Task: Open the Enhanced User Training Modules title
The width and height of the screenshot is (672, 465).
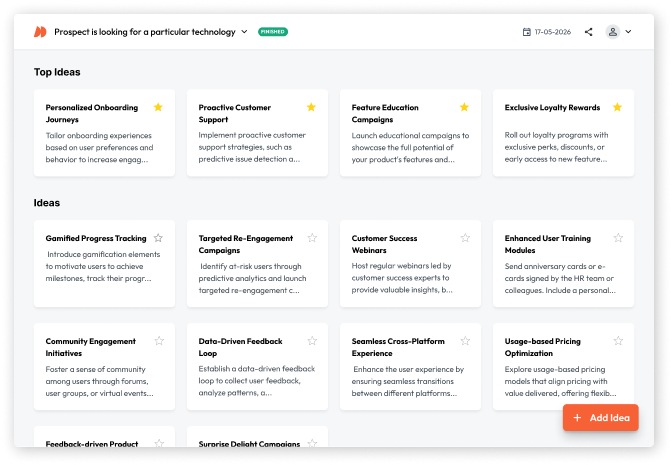Action: point(547,244)
